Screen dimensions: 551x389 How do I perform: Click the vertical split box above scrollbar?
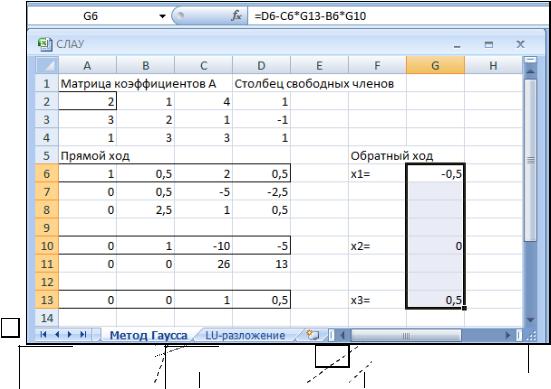click(530, 60)
